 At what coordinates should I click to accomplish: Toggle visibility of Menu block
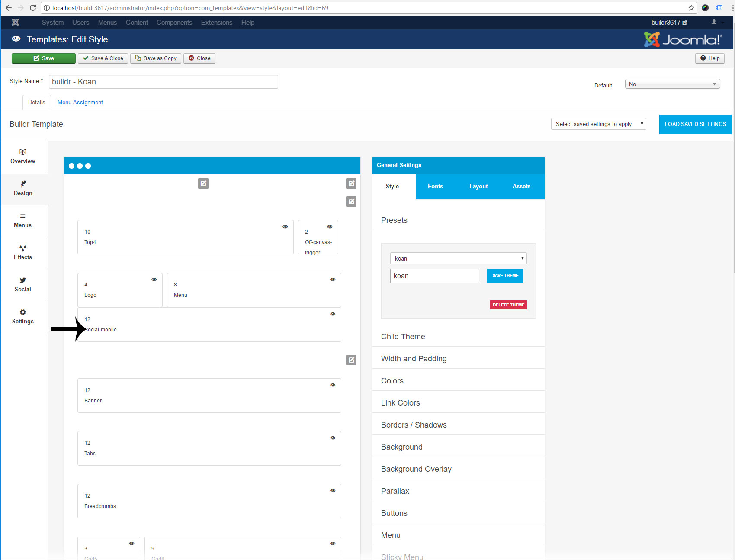[333, 280]
